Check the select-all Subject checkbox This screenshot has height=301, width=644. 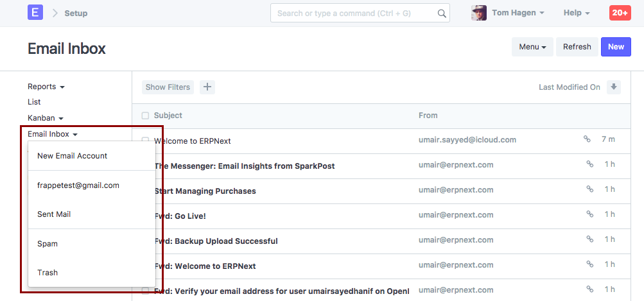[145, 116]
